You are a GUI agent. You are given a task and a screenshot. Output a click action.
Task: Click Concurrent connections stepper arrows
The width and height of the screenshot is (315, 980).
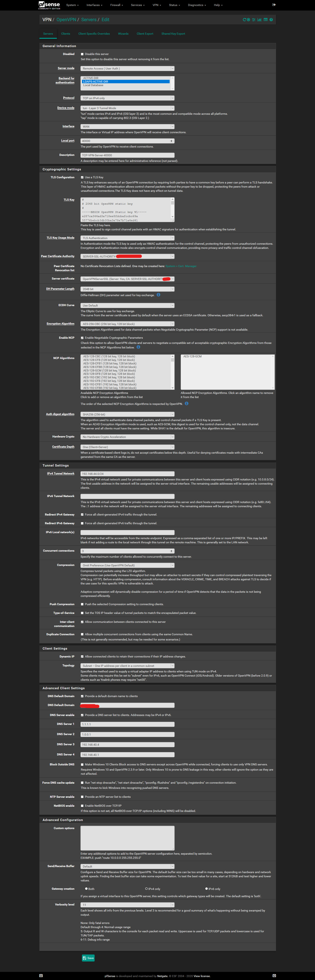172,551
